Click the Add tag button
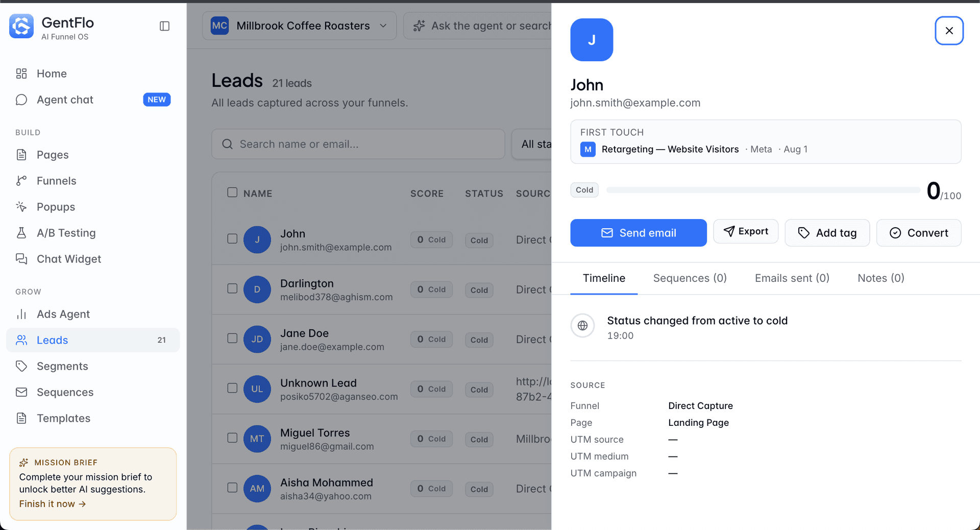 pyautogui.click(x=827, y=233)
